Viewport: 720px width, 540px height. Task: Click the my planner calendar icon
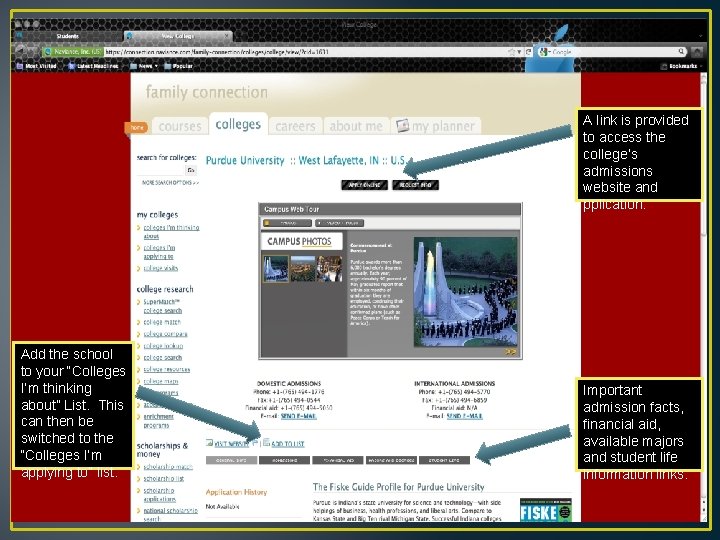coord(402,125)
